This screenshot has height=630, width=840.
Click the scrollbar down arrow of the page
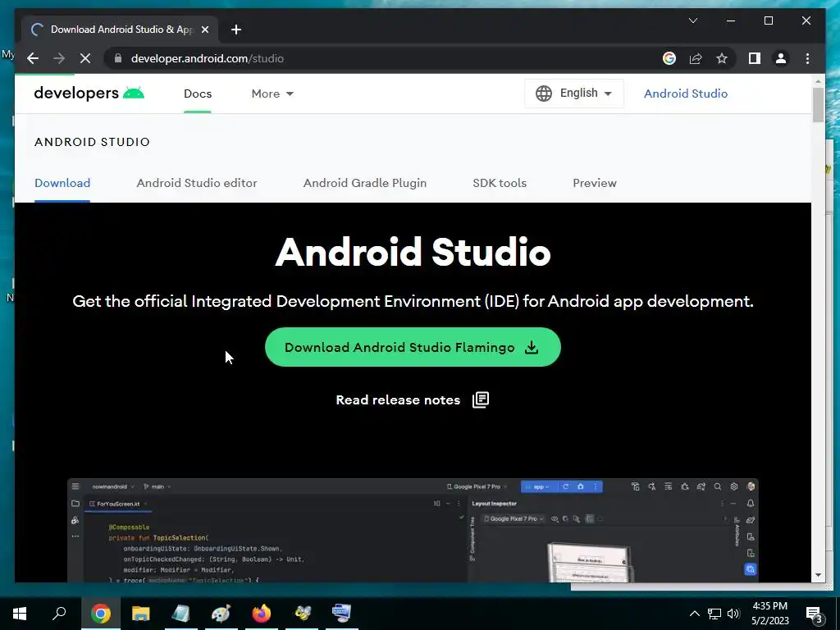pos(818,575)
